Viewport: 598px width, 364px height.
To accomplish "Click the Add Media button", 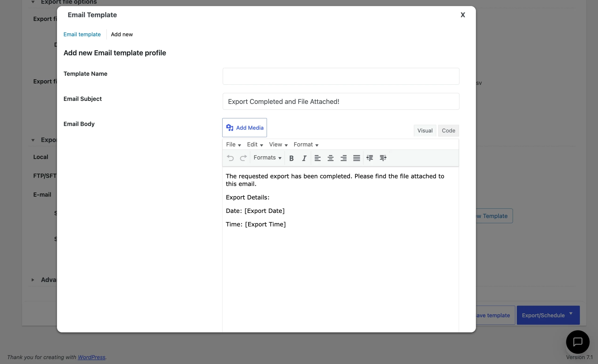I will point(244,127).
